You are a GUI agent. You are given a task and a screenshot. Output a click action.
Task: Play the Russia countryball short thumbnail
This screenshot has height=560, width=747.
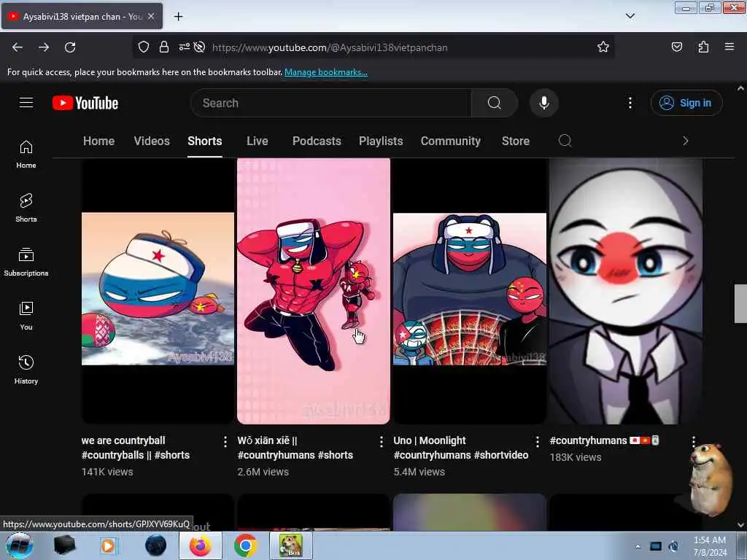pos(158,291)
